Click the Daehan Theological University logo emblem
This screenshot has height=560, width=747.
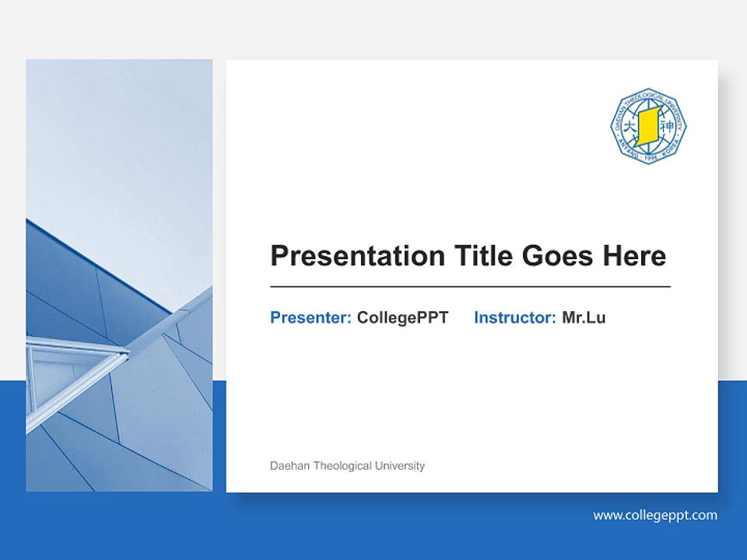point(648,126)
